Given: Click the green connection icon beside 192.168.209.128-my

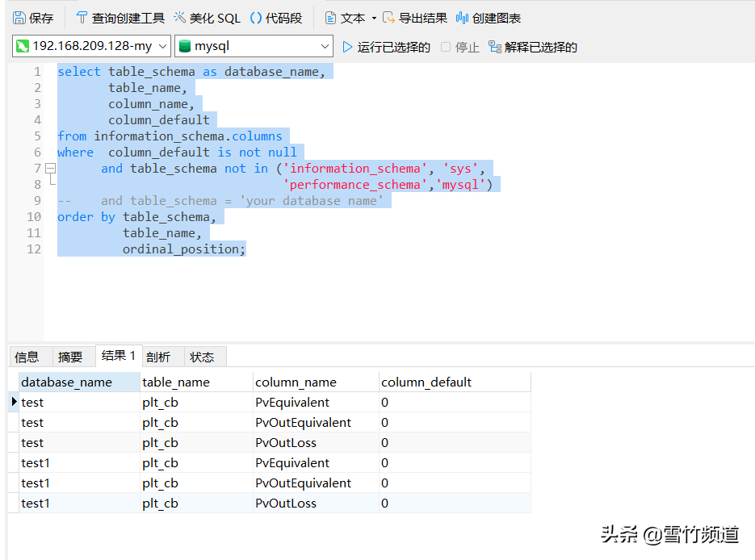Looking at the screenshot, I should coord(19,46).
